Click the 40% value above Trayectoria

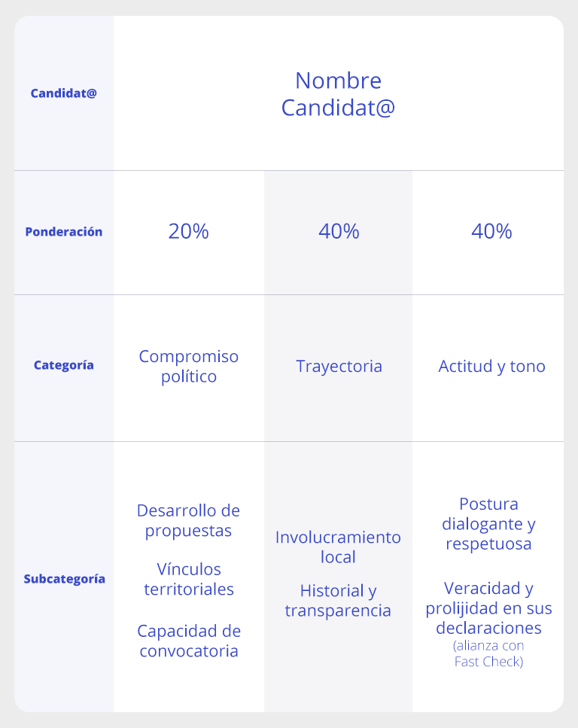pyautogui.click(x=339, y=231)
